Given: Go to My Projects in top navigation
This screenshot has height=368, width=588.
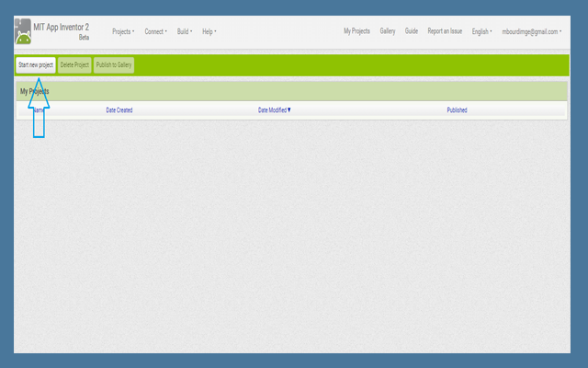Looking at the screenshot, I should click(x=356, y=31).
